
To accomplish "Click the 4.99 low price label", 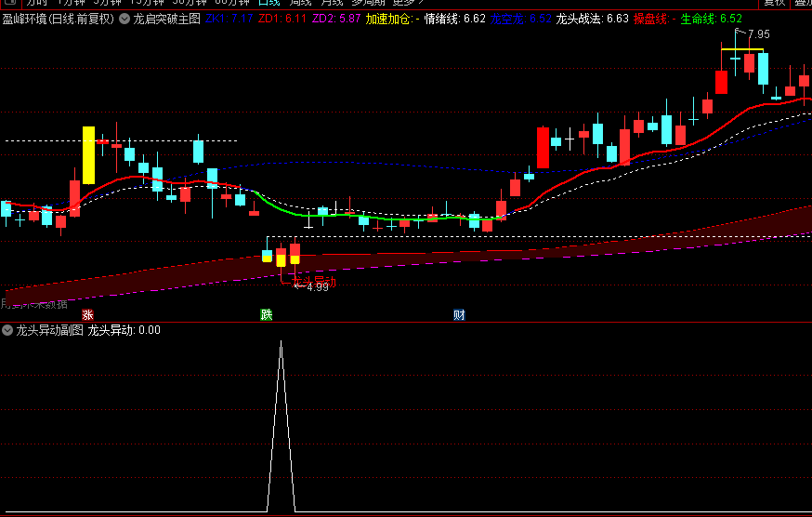I will [x=318, y=287].
